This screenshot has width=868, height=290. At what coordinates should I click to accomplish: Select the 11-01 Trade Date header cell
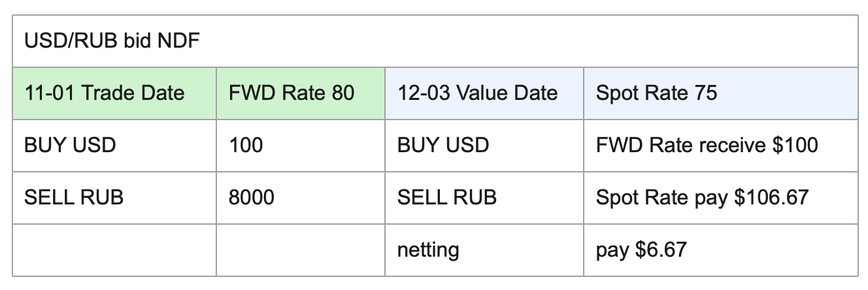tap(104, 93)
